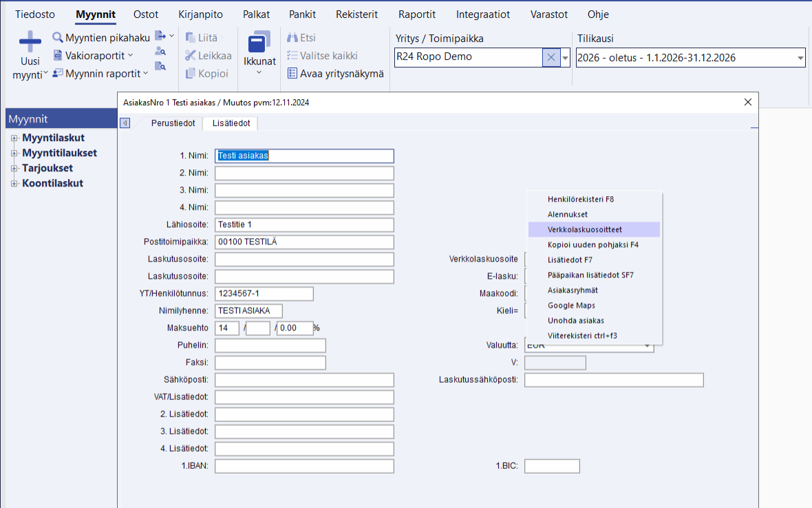Click the Lähiosoite field
The width and height of the screenshot is (812, 508).
(x=304, y=224)
